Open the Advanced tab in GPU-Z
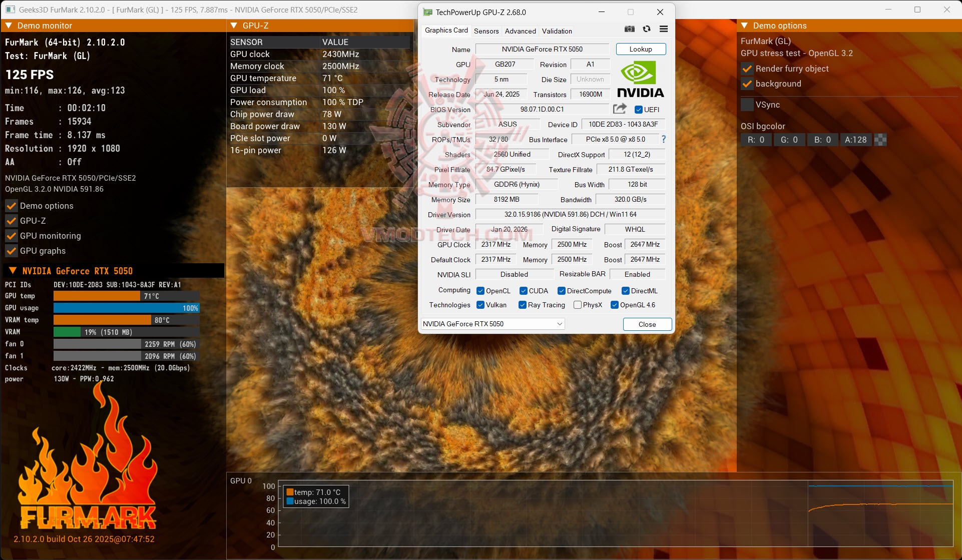The height and width of the screenshot is (560, 962). coord(520,31)
